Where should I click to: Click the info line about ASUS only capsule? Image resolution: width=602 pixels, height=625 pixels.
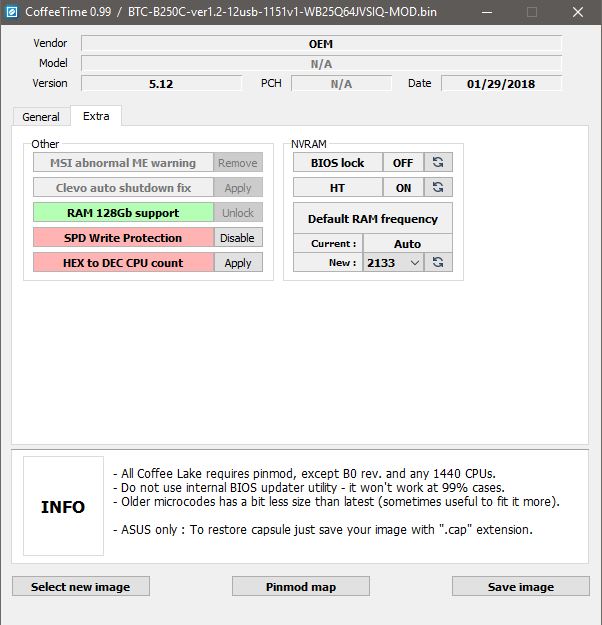pos(323,530)
